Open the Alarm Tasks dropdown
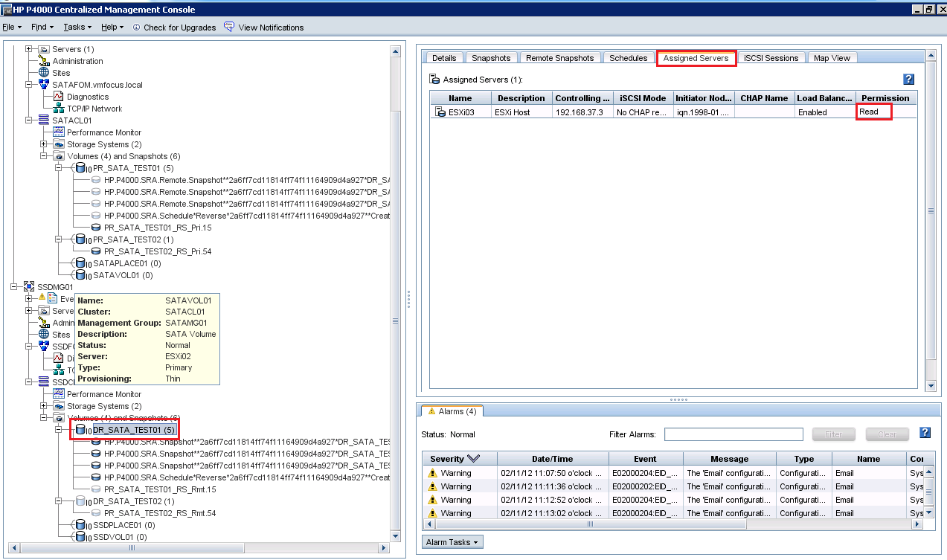The width and height of the screenshot is (947, 560). [452, 542]
